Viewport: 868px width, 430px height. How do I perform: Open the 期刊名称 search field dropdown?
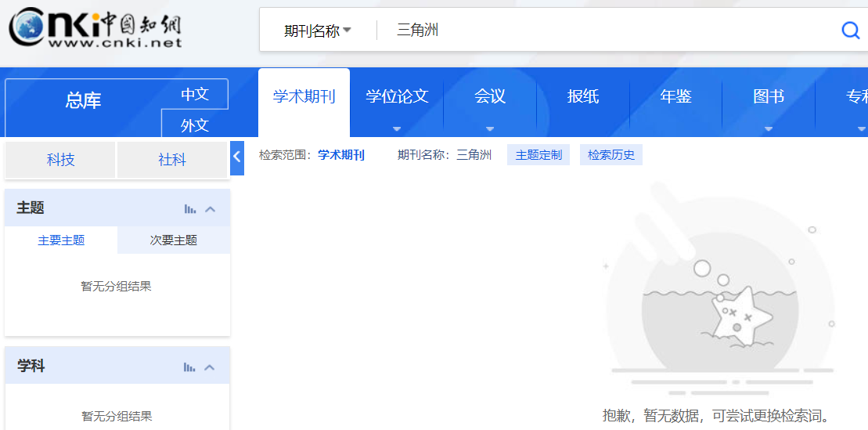(x=318, y=31)
